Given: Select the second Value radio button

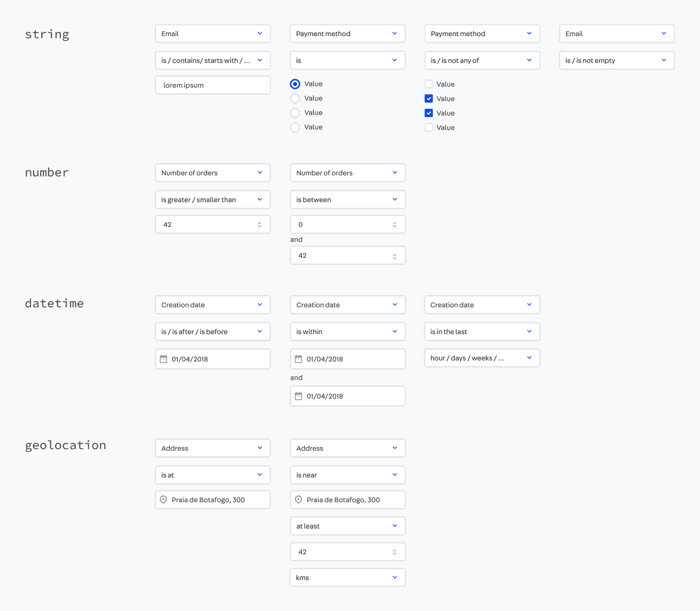Looking at the screenshot, I should point(295,98).
